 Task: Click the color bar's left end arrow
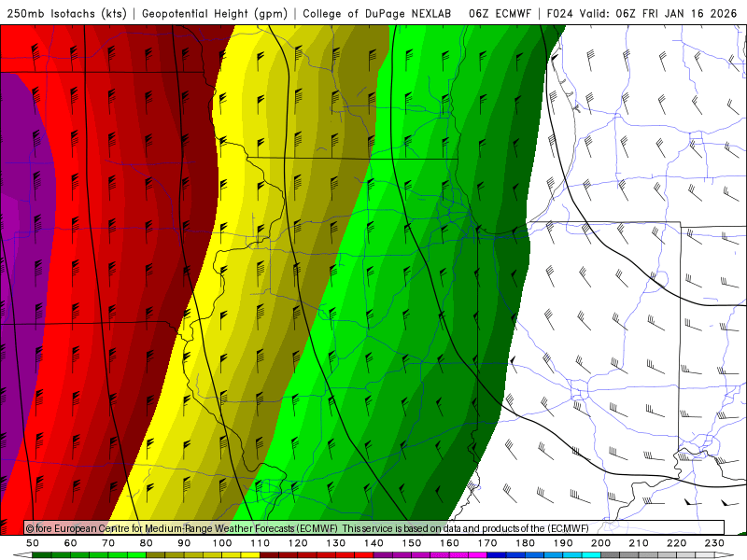(x=22, y=555)
